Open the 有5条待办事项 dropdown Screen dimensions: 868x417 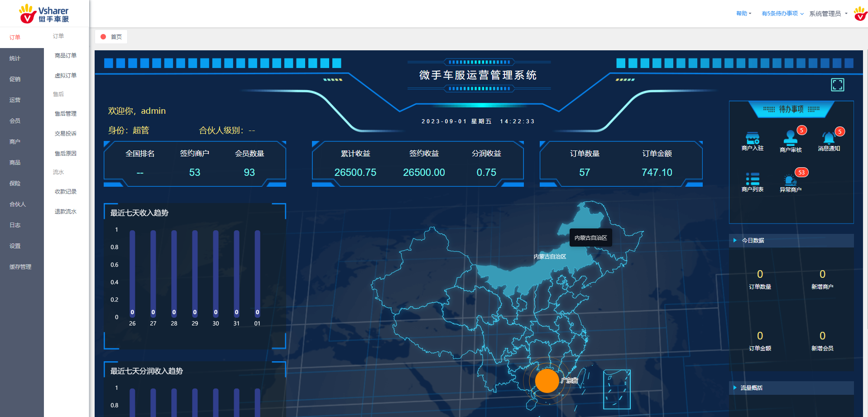click(x=782, y=14)
